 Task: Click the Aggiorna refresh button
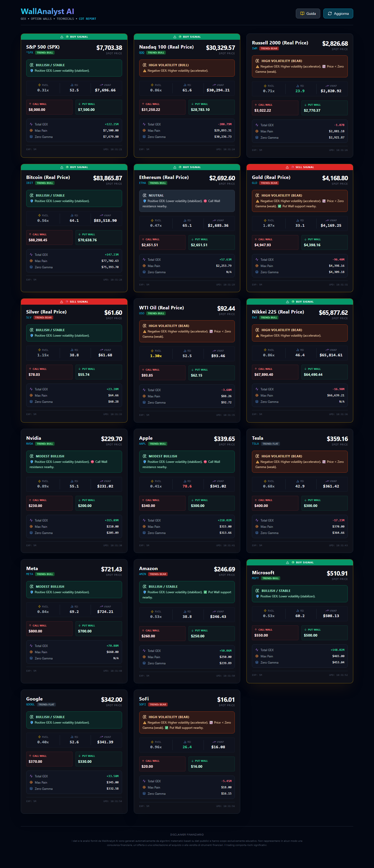(338, 14)
